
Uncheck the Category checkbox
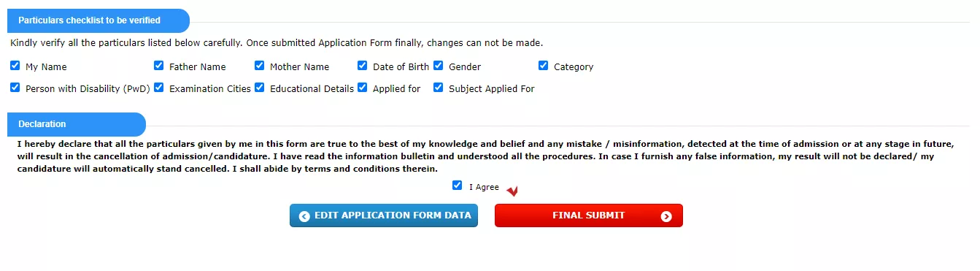click(x=543, y=66)
